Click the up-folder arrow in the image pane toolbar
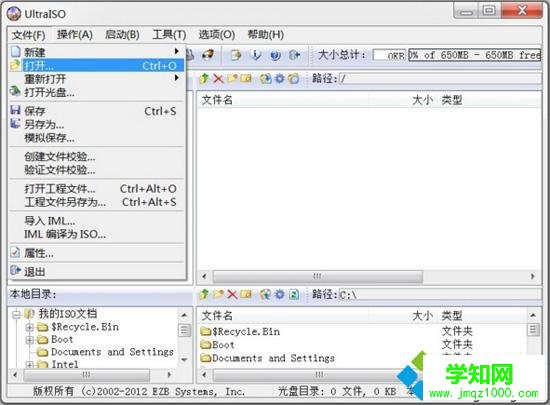550x405 pixels. [204, 78]
